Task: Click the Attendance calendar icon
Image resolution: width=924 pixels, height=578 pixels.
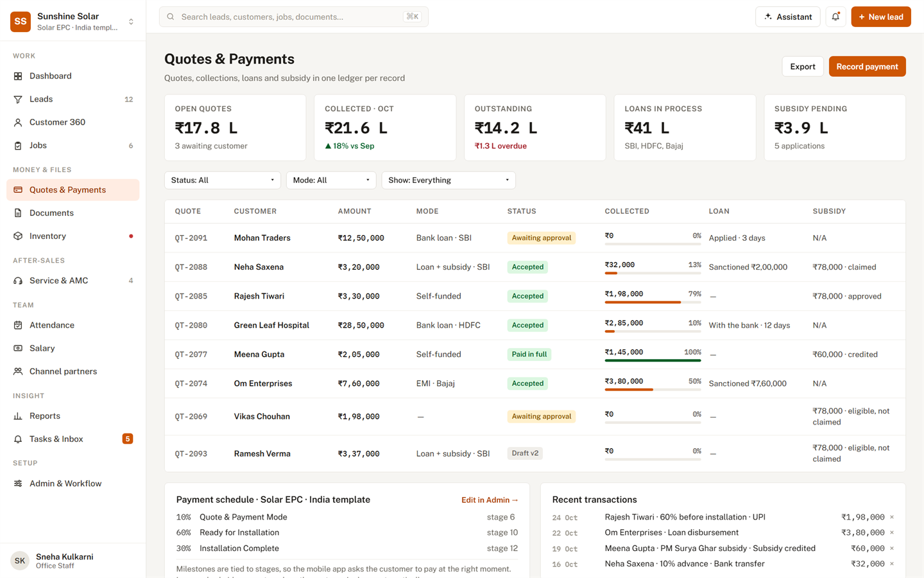Action: pyautogui.click(x=18, y=325)
